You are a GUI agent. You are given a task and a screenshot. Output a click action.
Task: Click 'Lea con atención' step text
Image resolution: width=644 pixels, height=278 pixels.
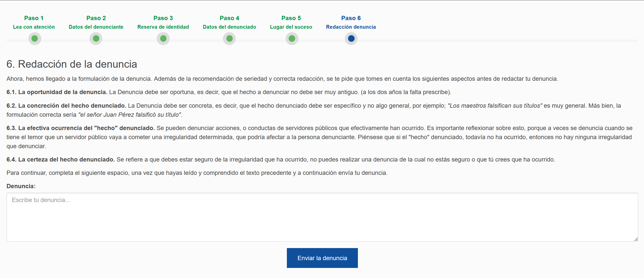click(34, 27)
